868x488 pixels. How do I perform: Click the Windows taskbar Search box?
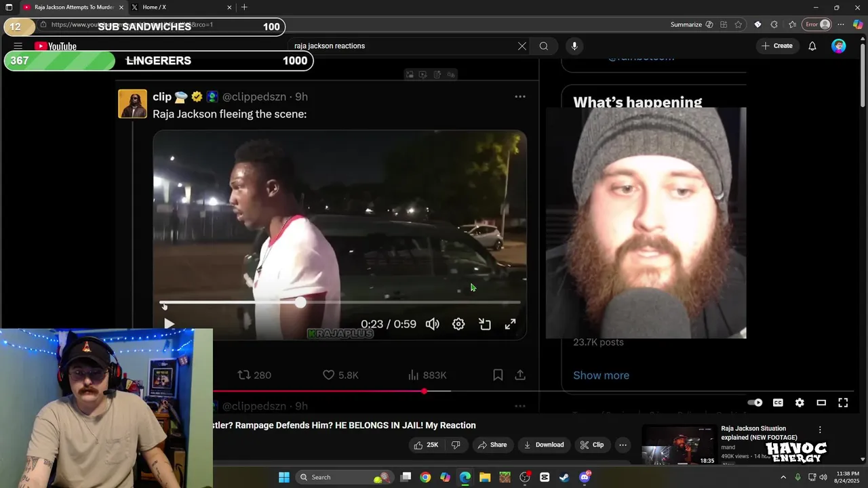pos(344,477)
